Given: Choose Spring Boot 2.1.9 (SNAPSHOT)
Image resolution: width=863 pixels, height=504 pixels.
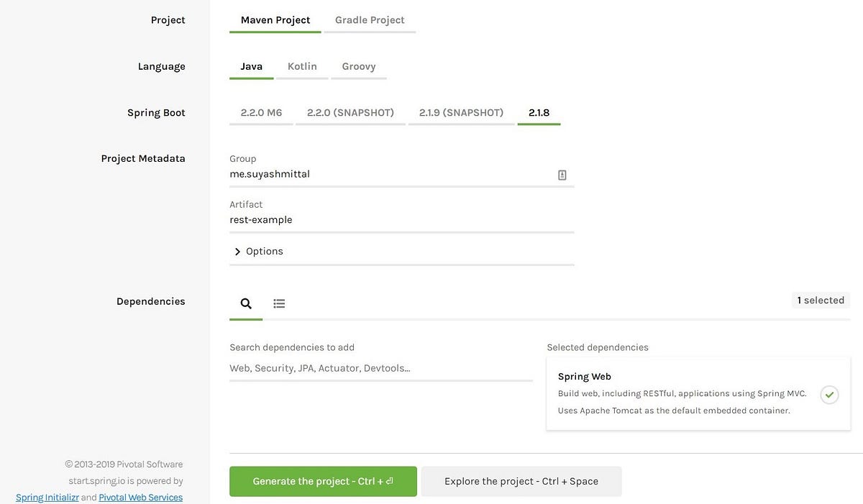Looking at the screenshot, I should click(x=461, y=112).
